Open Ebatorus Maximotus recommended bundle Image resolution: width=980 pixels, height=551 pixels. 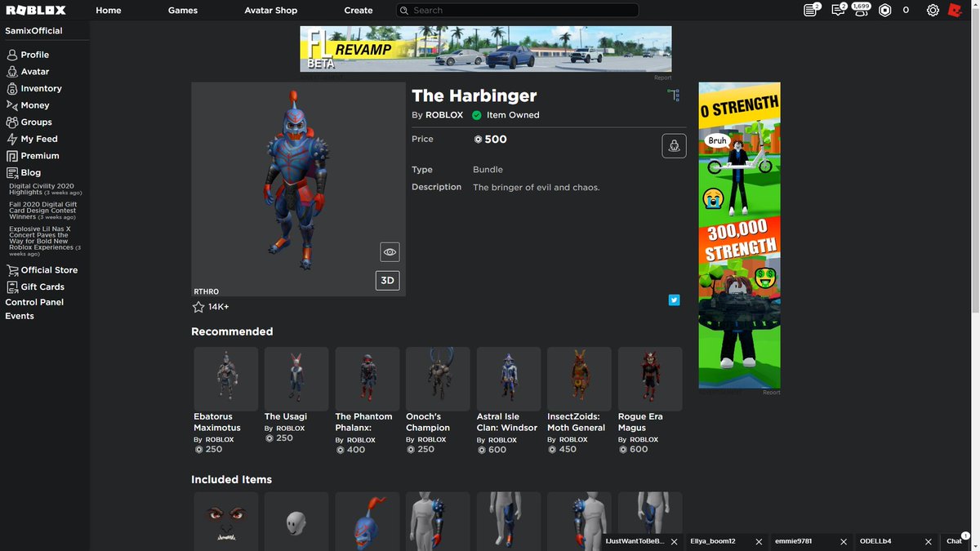point(226,400)
